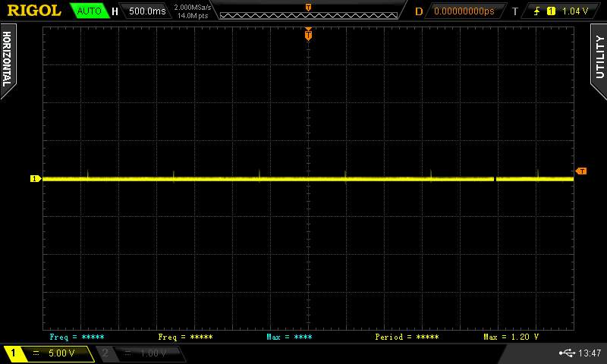Select the 500.0ms horizontal timebase field
The image size is (607, 364).
pyautogui.click(x=148, y=11)
